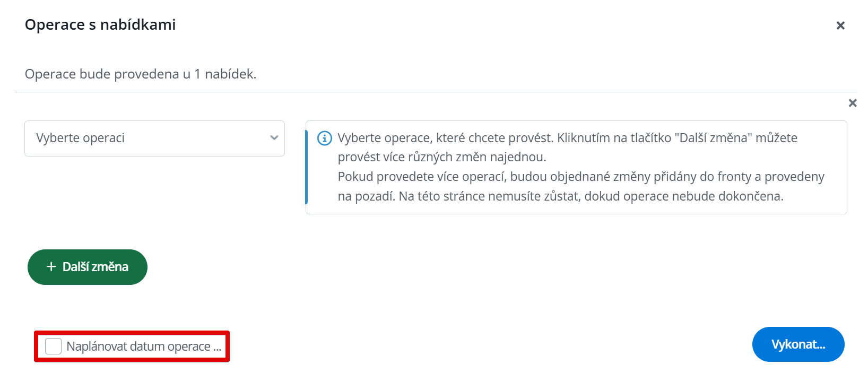This screenshot has width=868, height=373.
Task: Click the Operace bude provedena u 1 nabídek text
Action: (x=141, y=74)
